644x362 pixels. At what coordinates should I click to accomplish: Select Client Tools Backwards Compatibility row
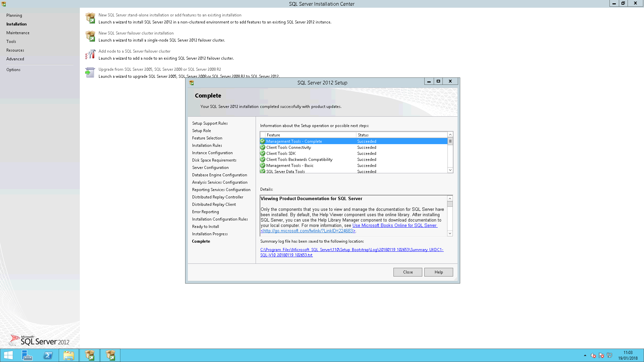pos(354,160)
